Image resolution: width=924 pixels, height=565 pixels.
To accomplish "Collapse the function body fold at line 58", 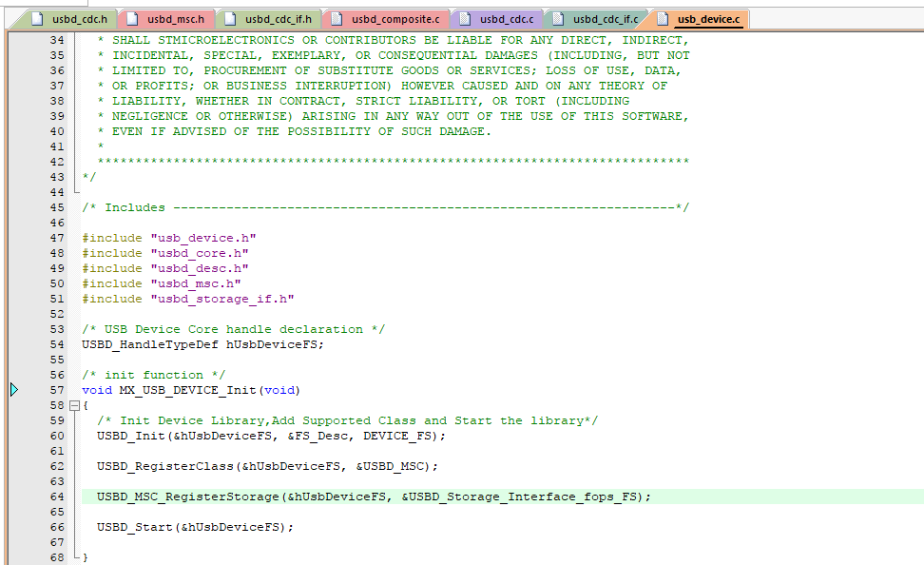I will (74, 405).
